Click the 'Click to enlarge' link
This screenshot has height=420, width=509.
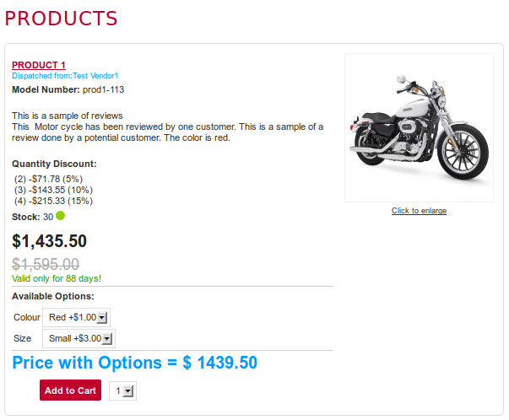419,211
